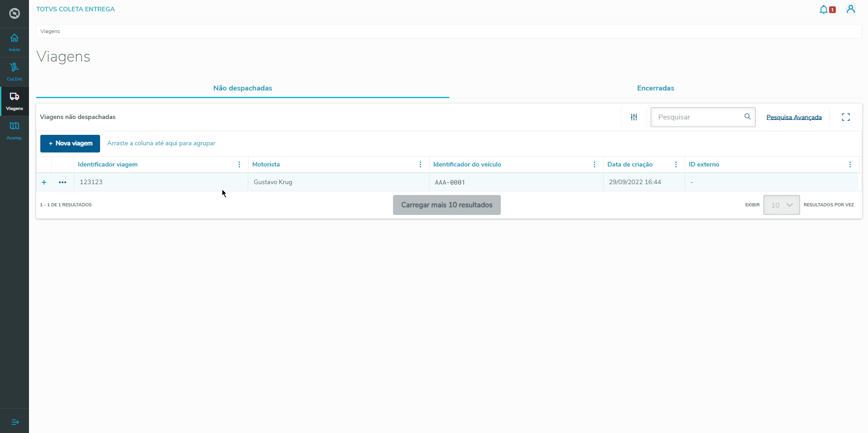Toggle fullscreen table view icon
This screenshot has height=433, width=868.
pyautogui.click(x=845, y=117)
